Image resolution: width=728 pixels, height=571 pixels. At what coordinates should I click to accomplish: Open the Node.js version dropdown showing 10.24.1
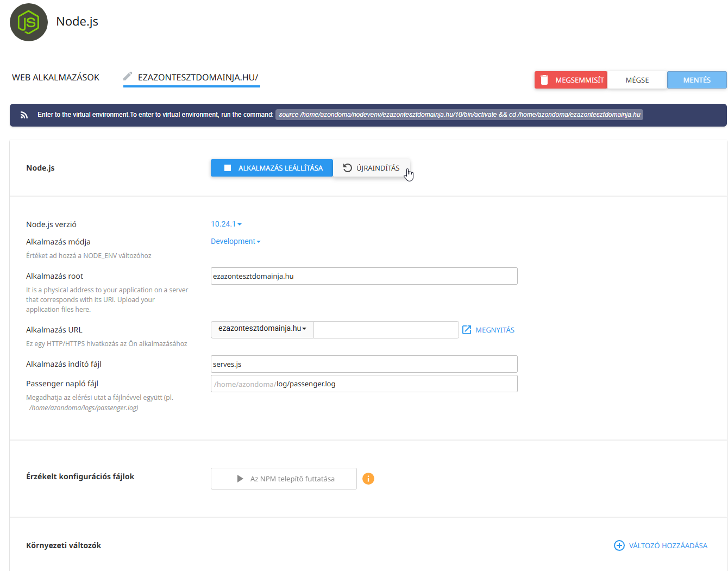click(225, 223)
